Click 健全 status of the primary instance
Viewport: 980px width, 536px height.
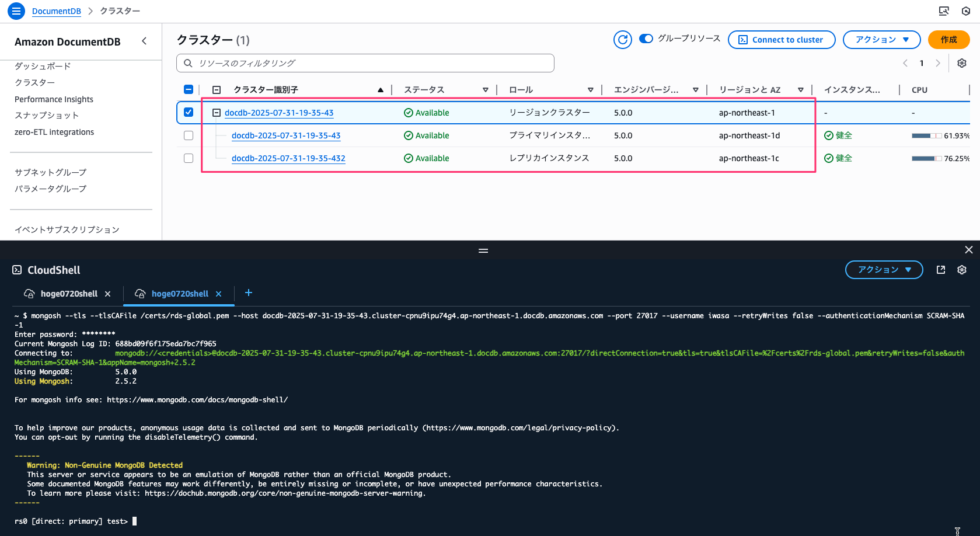pyautogui.click(x=838, y=135)
